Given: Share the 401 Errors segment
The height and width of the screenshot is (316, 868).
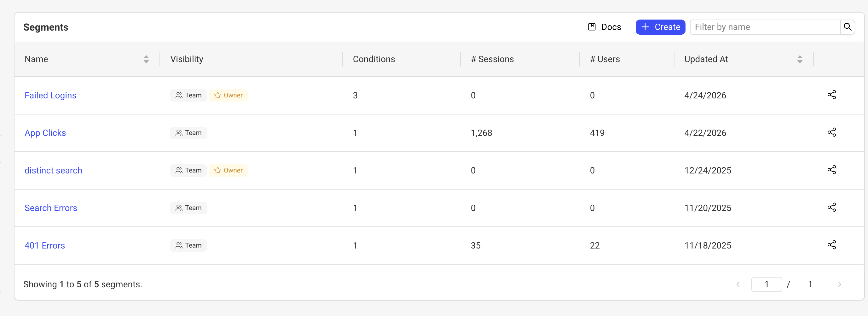Looking at the screenshot, I should click(x=832, y=244).
